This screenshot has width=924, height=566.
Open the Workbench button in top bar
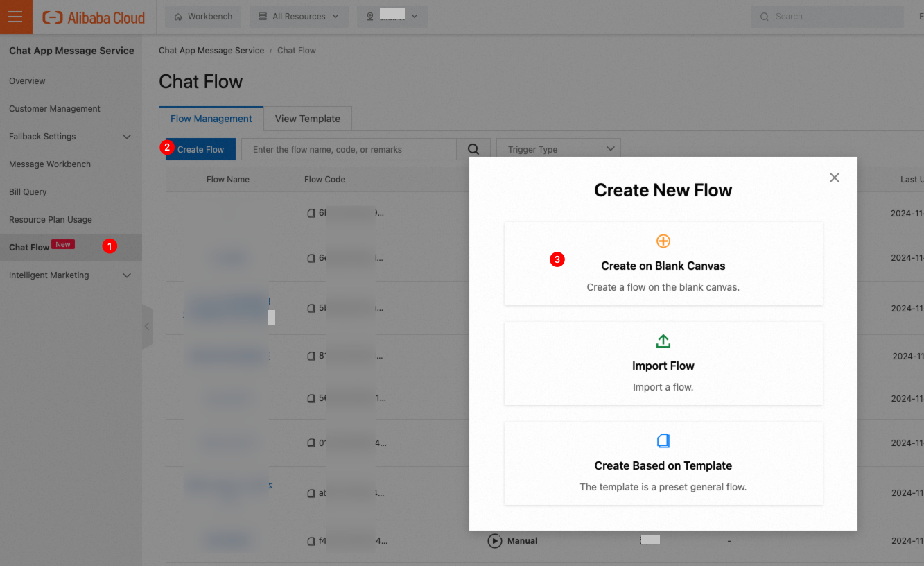203,17
